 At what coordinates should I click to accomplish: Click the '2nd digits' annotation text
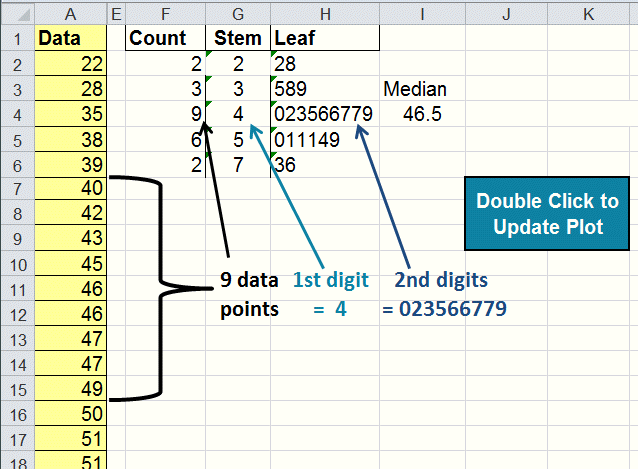point(441,280)
